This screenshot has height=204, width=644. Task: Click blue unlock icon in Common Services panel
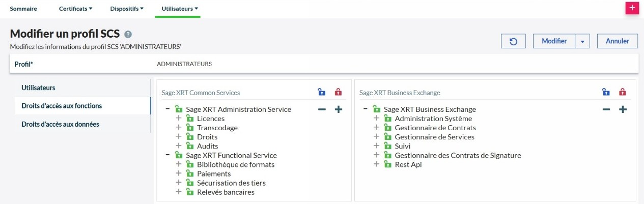pos(321,92)
